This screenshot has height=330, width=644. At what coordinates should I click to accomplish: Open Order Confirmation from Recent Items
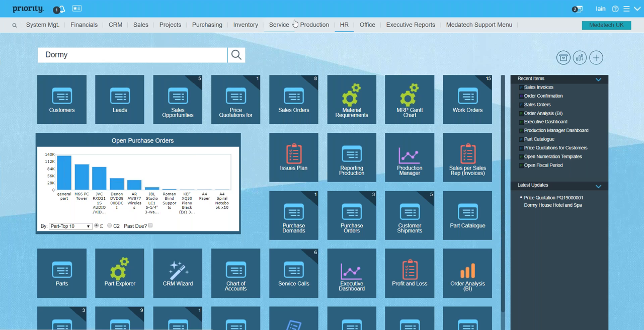[543, 96]
